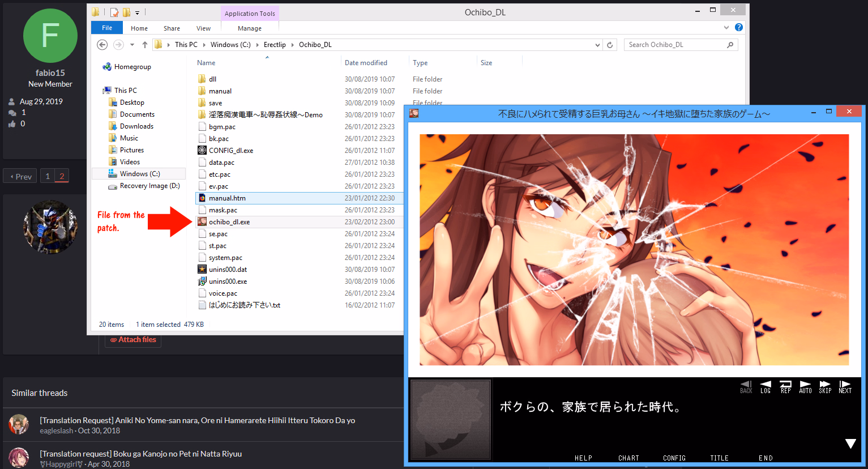Open the File menu tab
Viewport: 868px width, 469px height.
click(x=107, y=28)
